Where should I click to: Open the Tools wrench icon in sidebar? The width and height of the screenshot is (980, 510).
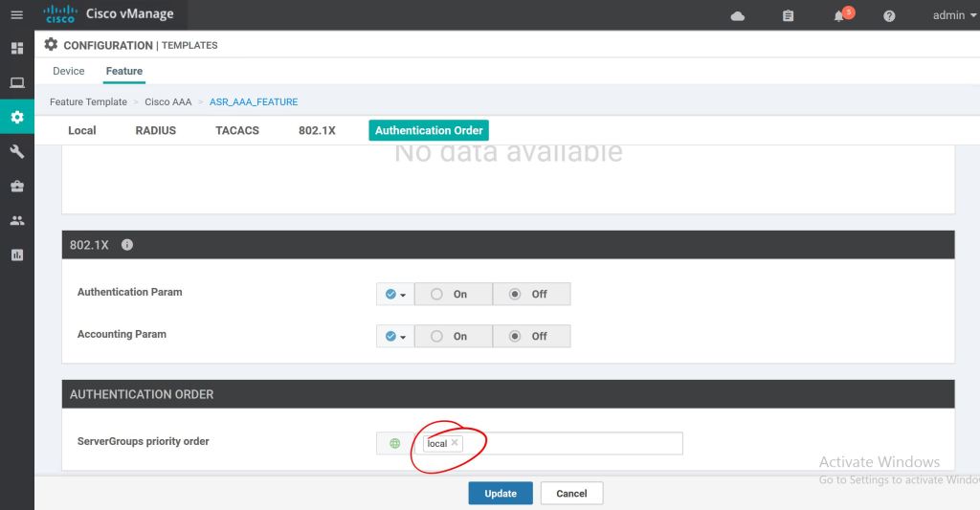pyautogui.click(x=16, y=152)
